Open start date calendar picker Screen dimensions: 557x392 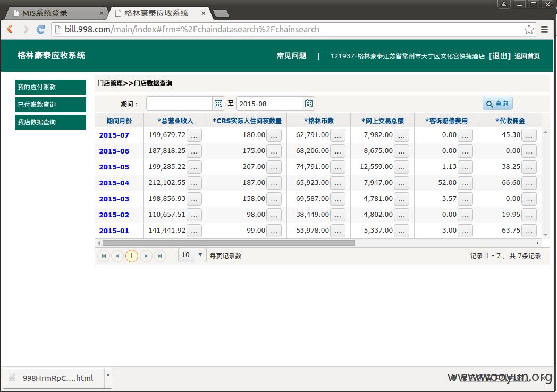pos(218,104)
